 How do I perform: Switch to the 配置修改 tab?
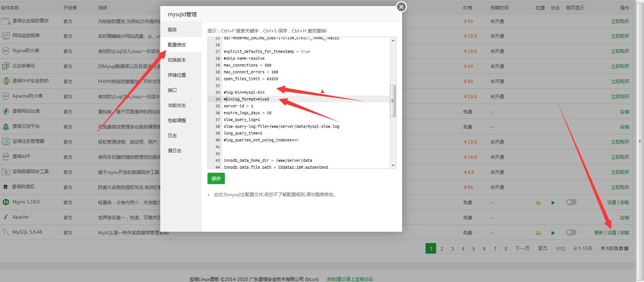click(177, 45)
